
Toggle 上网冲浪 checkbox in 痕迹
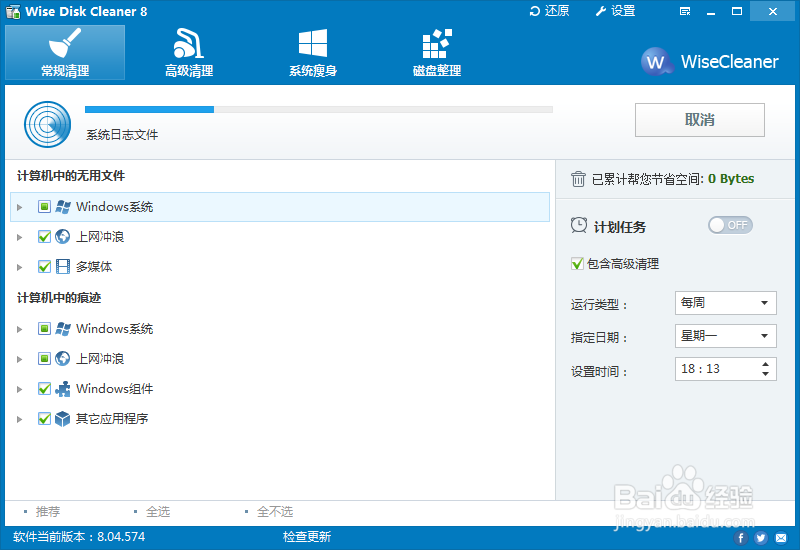(44, 359)
